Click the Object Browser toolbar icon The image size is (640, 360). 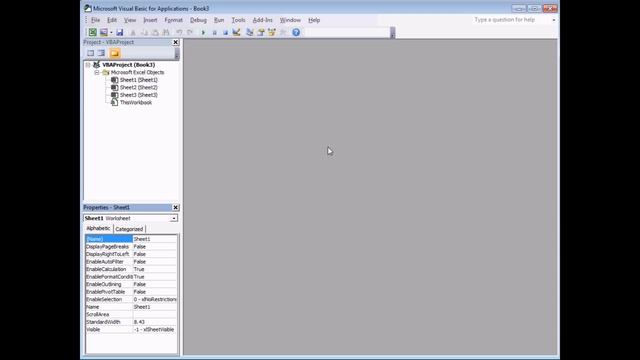(272, 32)
